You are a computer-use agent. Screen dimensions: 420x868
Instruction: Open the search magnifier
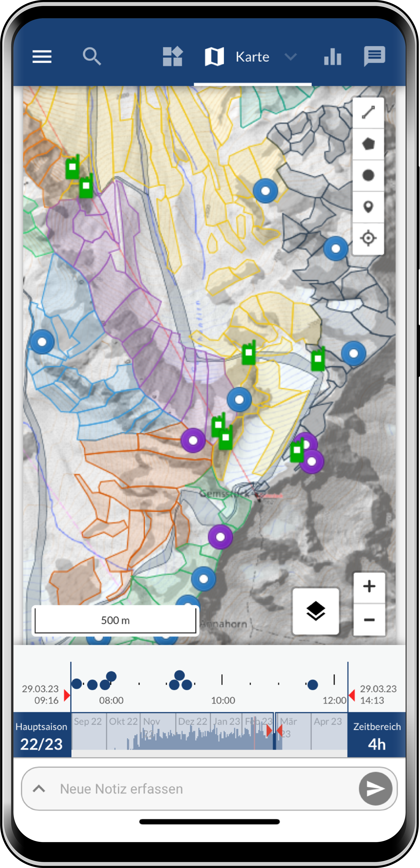(92, 56)
